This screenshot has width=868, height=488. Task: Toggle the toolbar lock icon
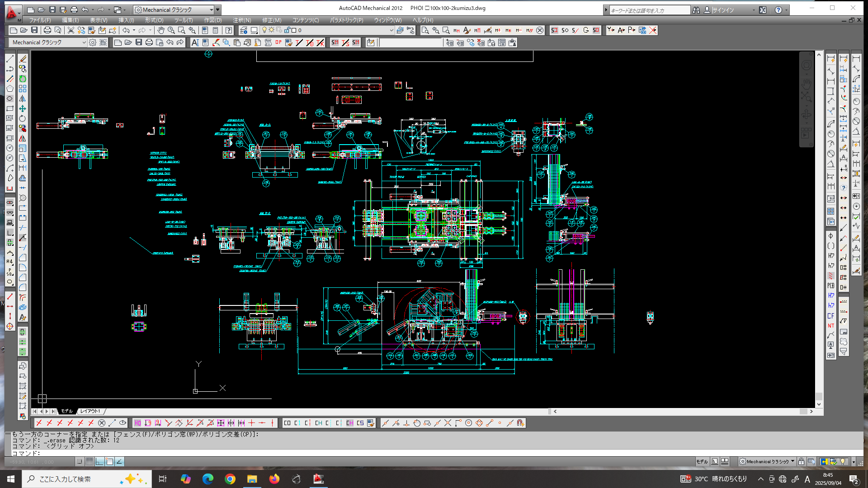pos(801,461)
